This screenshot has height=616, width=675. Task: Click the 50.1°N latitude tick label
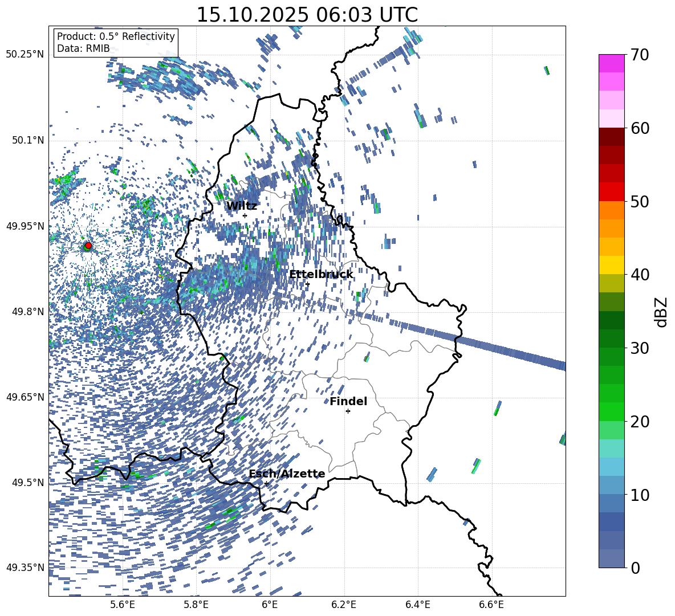pyautogui.click(x=27, y=140)
